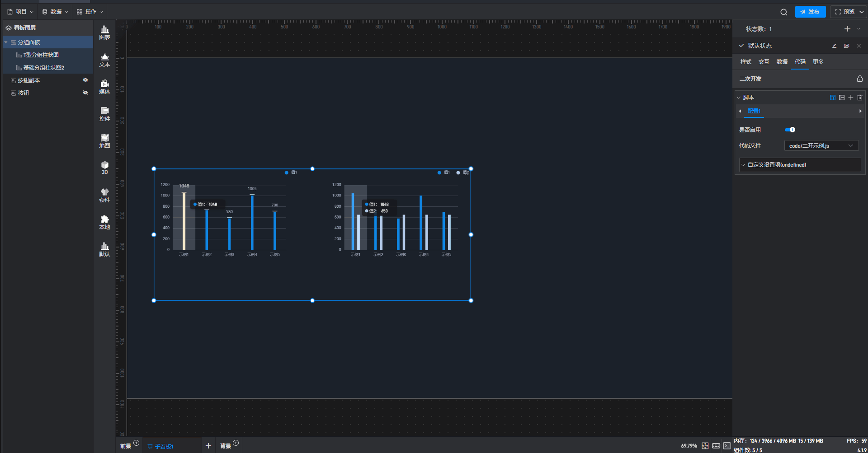Switch to the 样式 tab
The height and width of the screenshot is (453, 868).
coord(745,62)
